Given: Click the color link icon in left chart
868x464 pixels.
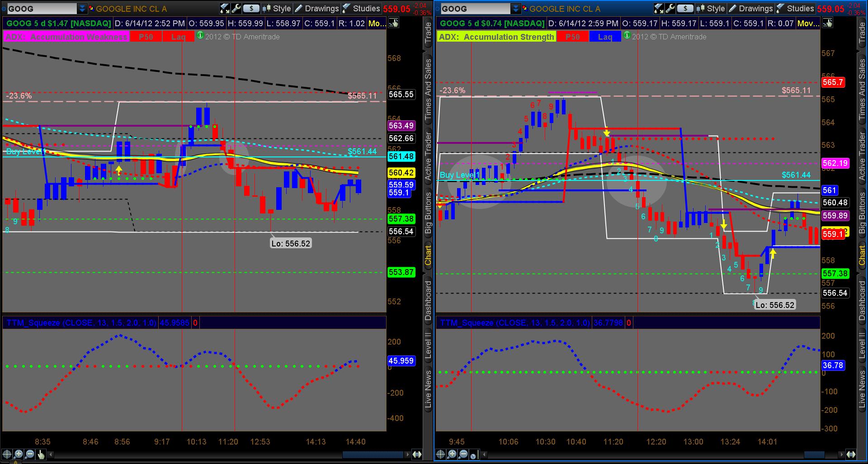Looking at the screenshot, I should (x=91, y=9).
